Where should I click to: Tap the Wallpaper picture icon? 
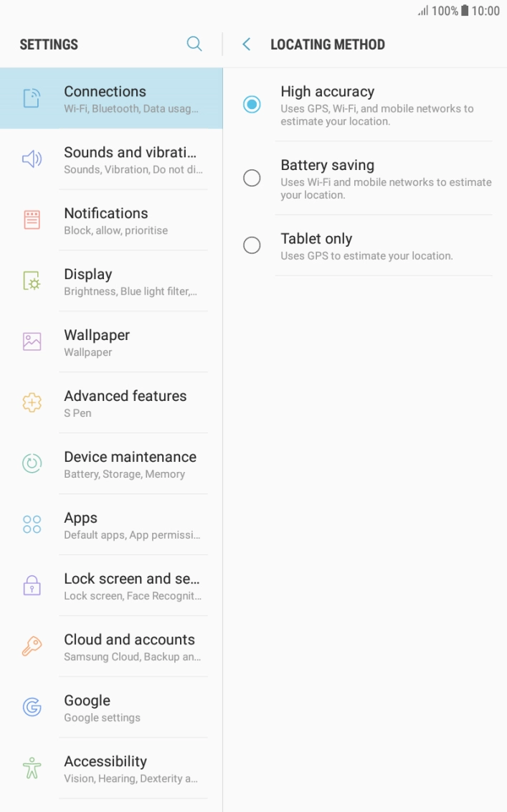click(32, 341)
